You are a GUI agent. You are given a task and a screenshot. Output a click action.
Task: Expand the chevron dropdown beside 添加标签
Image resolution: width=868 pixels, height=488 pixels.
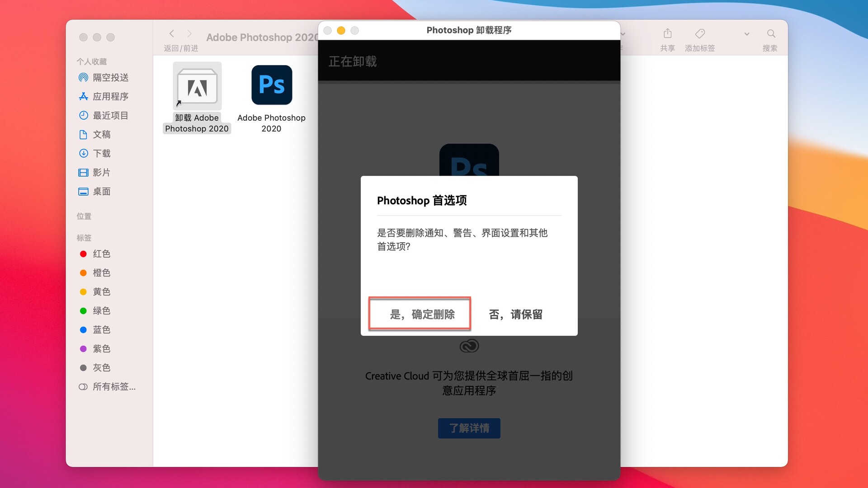coord(747,33)
